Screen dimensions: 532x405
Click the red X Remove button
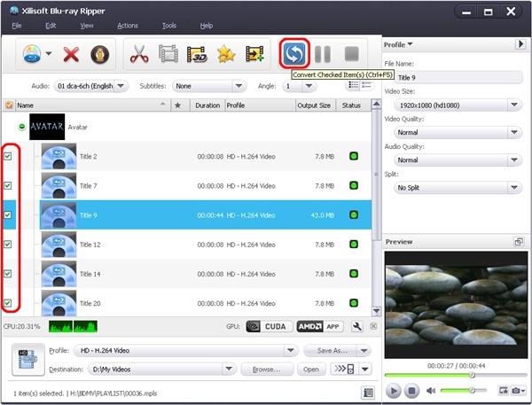71,54
